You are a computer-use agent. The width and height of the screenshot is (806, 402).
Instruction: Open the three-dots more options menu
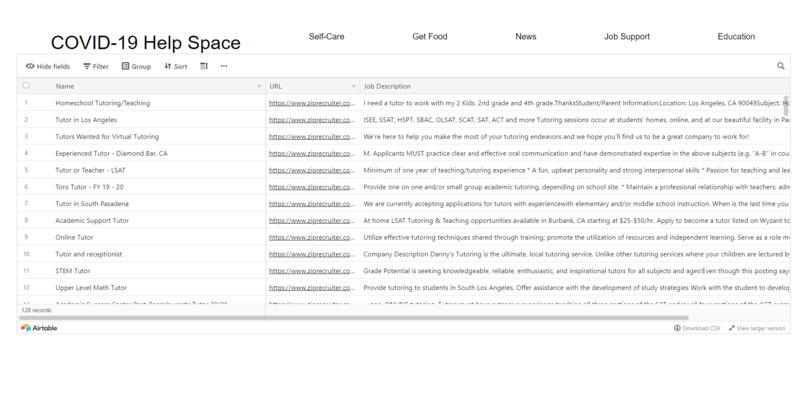click(224, 66)
